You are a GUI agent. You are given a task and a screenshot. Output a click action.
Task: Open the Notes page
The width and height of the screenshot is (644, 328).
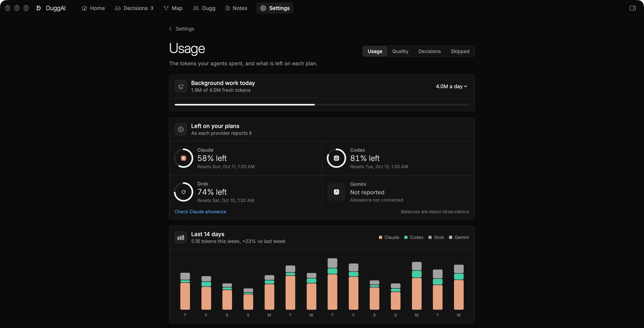236,8
